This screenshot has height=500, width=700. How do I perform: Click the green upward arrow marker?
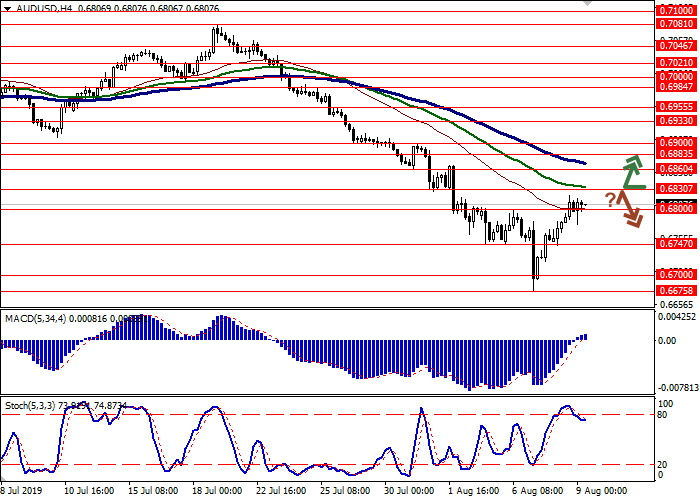633,172
